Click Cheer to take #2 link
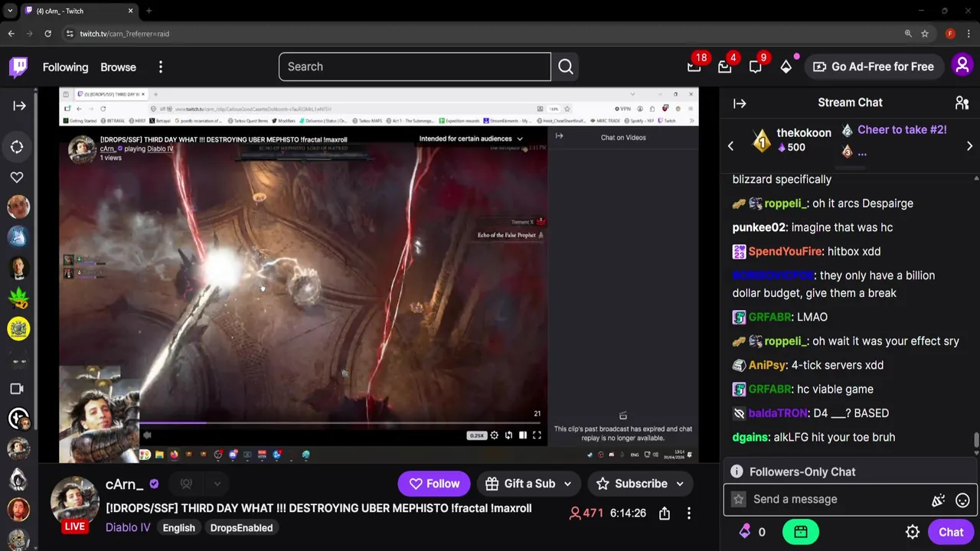Screen dimensions: 980x551 coord(902,129)
